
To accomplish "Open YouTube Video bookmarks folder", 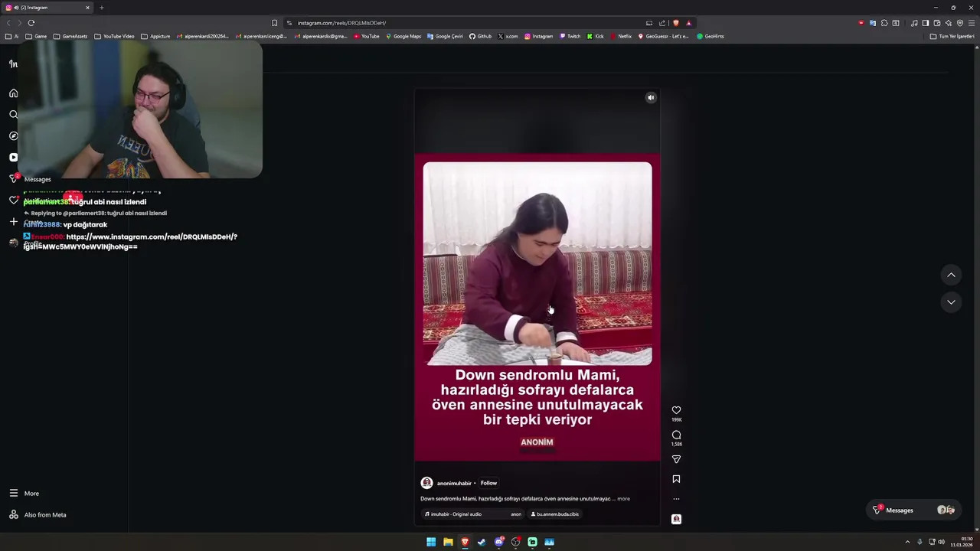I will pyautogui.click(x=114, y=36).
